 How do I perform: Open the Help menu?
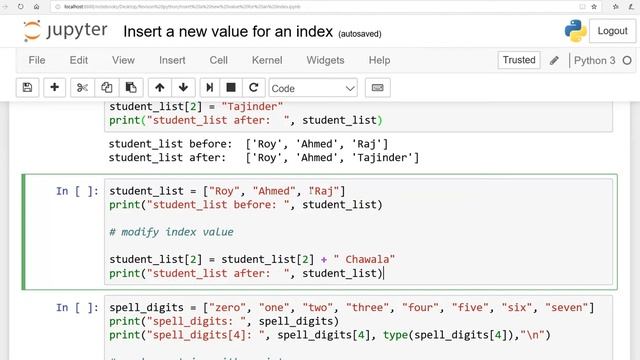[x=379, y=60]
